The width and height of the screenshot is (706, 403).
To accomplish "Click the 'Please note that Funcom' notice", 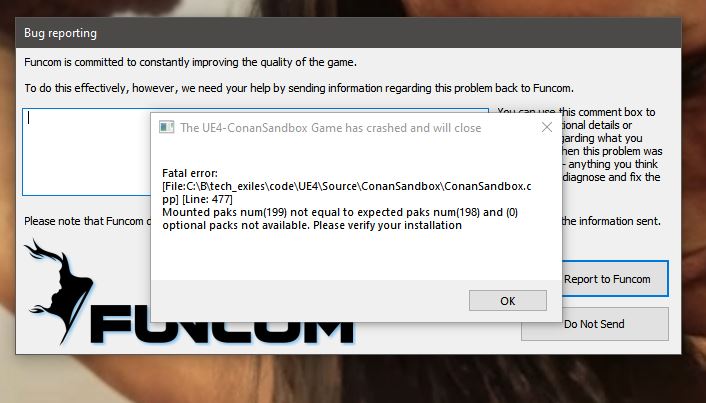I will (x=84, y=221).
